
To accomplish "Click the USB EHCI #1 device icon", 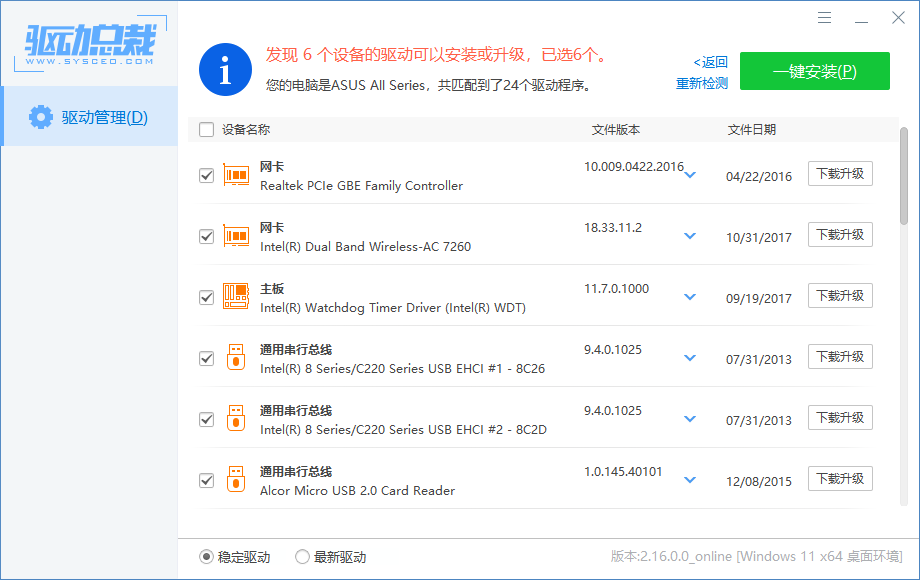I will point(236,357).
